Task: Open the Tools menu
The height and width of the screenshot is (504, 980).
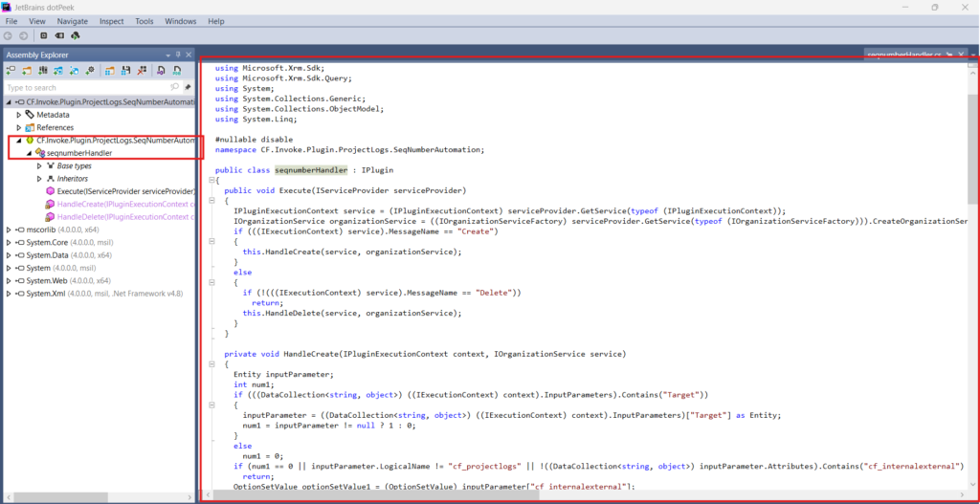Action: point(144,20)
